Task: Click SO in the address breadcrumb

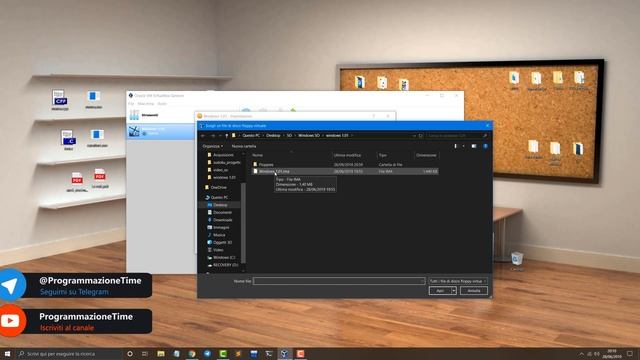Action: (x=289, y=136)
